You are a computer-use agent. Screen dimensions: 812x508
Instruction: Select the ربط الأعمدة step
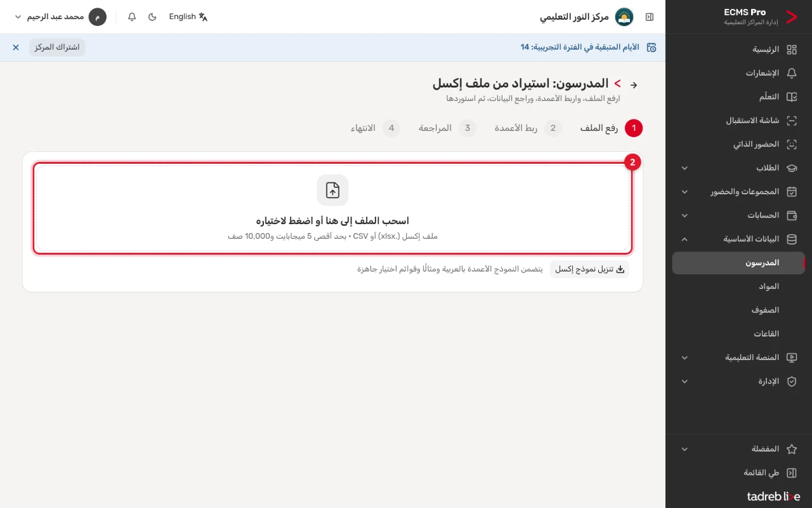(x=528, y=128)
